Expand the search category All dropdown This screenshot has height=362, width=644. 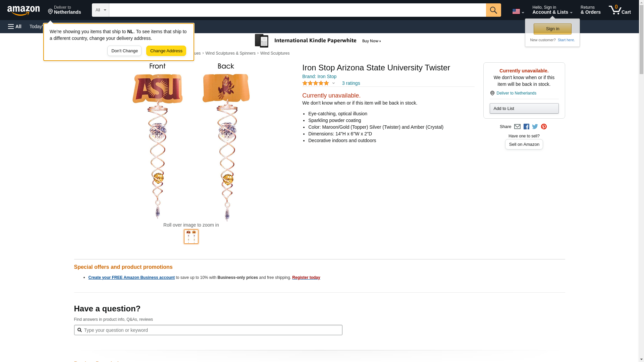click(x=100, y=10)
